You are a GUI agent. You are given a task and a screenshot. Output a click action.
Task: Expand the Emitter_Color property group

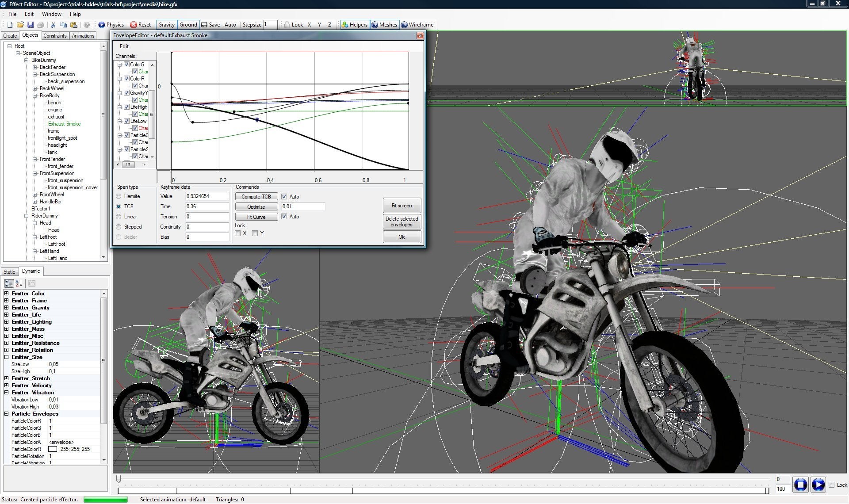tap(7, 294)
